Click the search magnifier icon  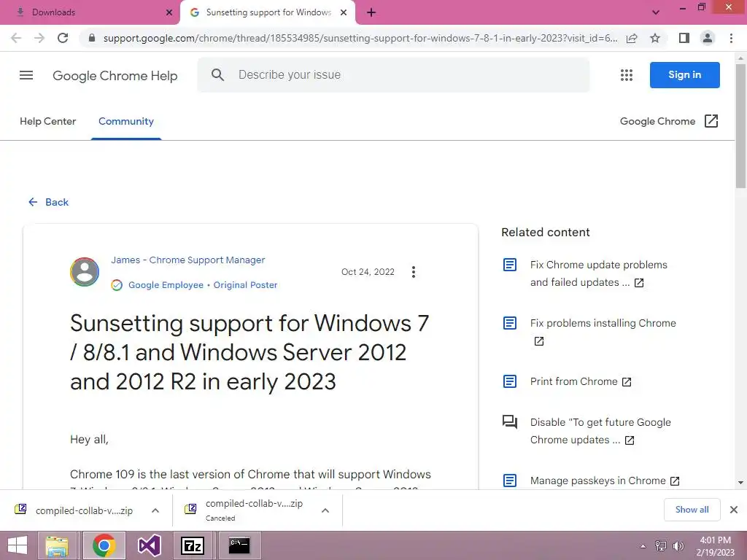coord(217,75)
